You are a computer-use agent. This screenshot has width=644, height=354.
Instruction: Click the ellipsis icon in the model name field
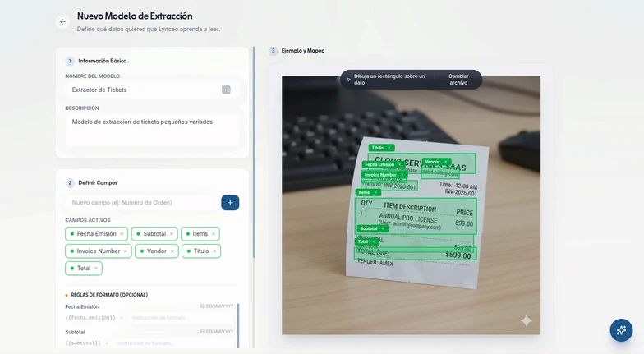[x=226, y=90]
